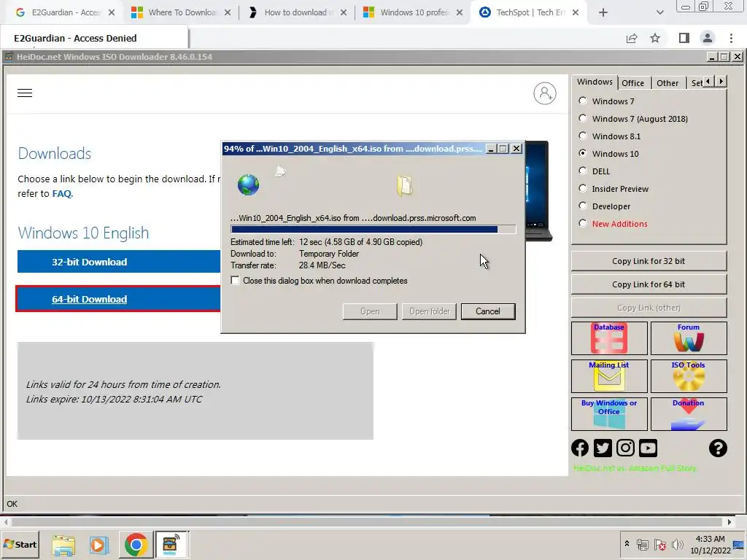Switch to Chrome in the taskbar
The height and width of the screenshot is (560, 747).
[x=136, y=545]
